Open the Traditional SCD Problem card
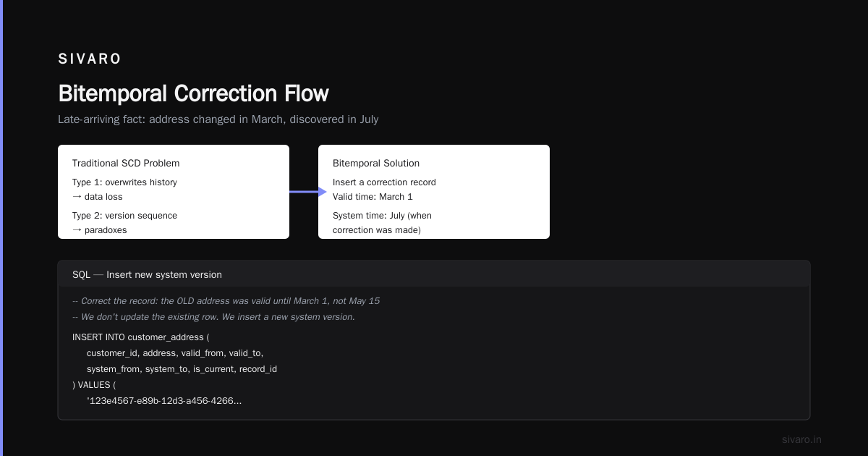This screenshot has height=456, width=868. tap(174, 192)
